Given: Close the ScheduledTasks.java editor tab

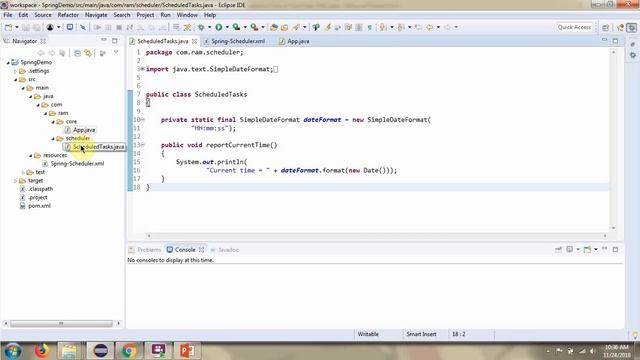Looking at the screenshot, I should pos(195,41).
